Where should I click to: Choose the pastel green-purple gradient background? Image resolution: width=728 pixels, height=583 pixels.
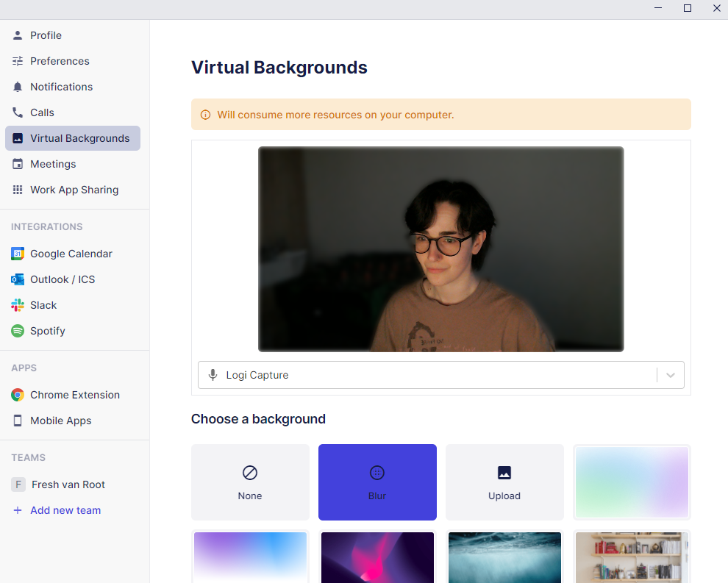coord(632,482)
